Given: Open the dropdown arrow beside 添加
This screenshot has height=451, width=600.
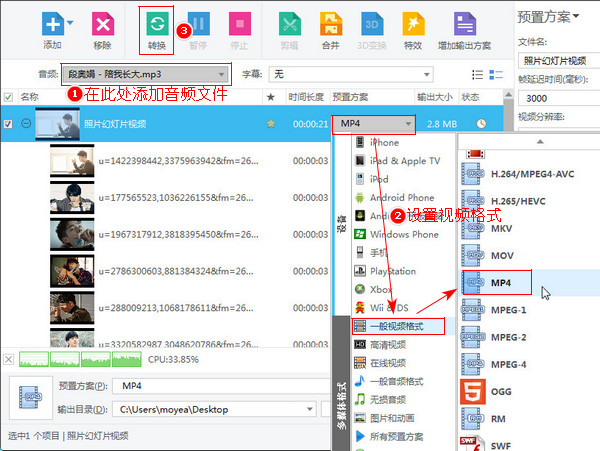Looking at the screenshot, I should tap(70, 23).
